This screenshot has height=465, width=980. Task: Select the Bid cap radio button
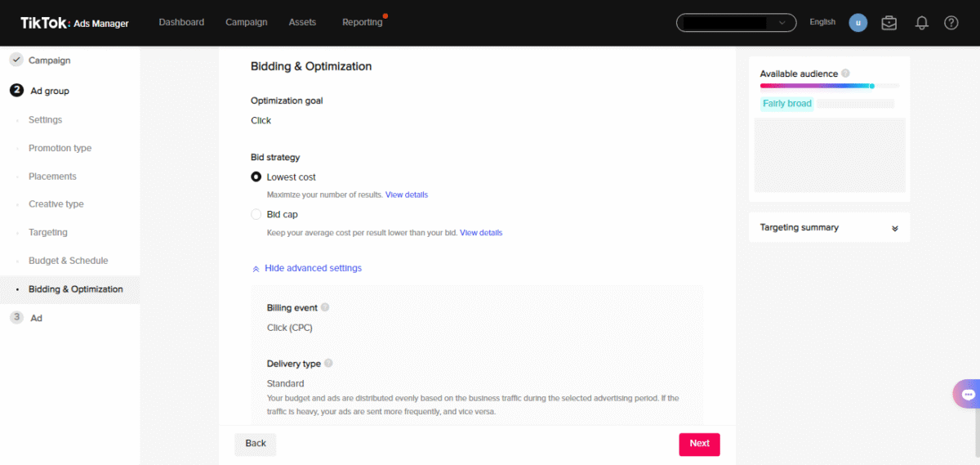[x=256, y=214]
